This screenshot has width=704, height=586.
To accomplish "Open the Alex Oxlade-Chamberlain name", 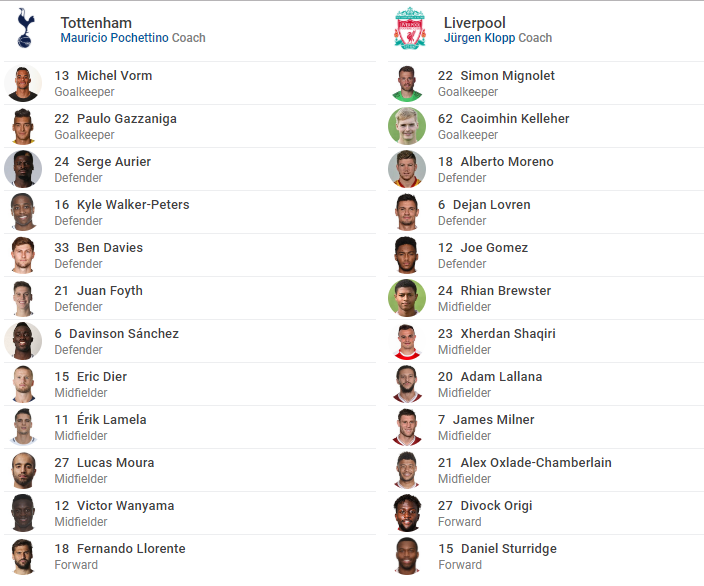I will 535,463.
